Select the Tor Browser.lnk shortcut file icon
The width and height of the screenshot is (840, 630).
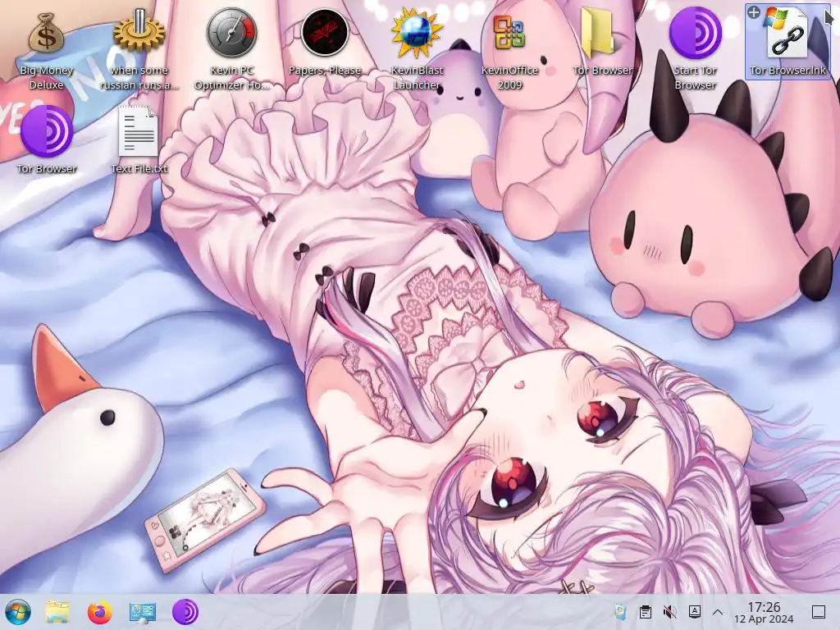point(787,34)
